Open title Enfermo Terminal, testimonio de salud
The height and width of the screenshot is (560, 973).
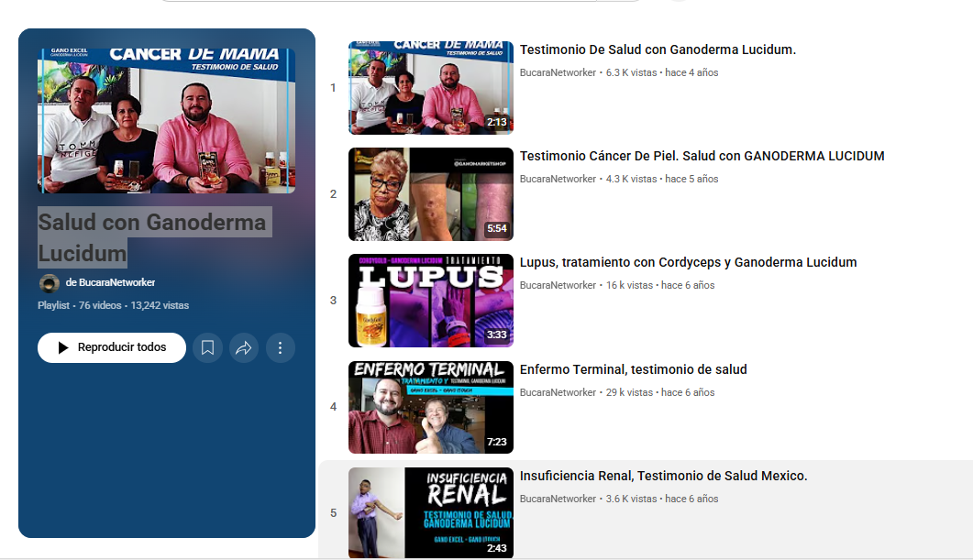point(634,369)
